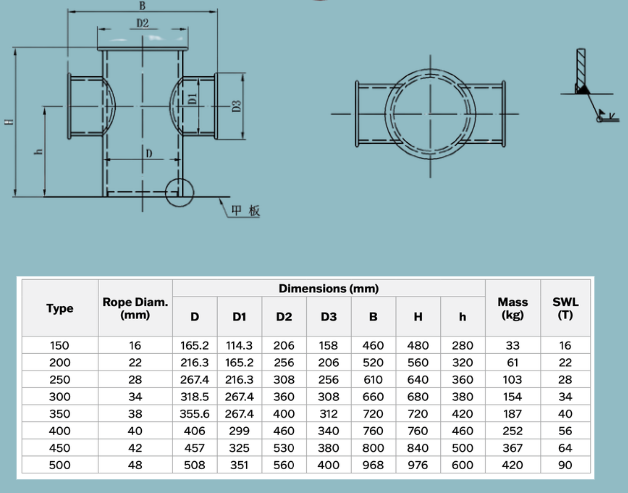
Task: Select the Rope Diam. (mm) column header
Action: (x=135, y=308)
